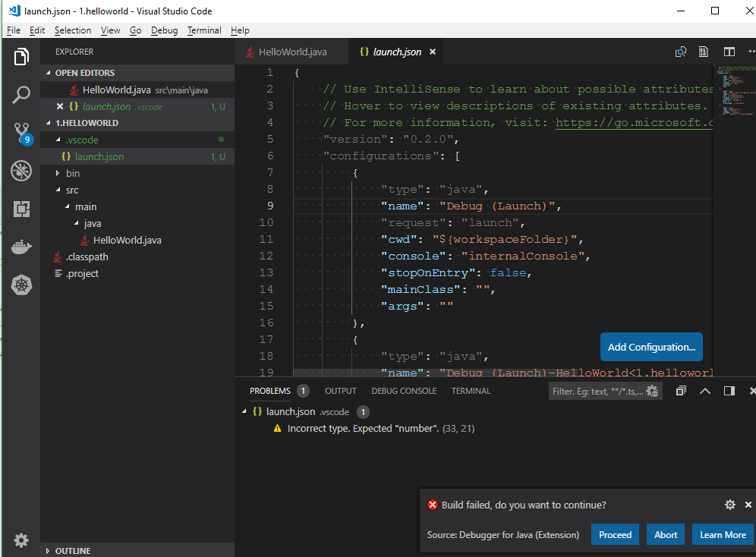Image resolution: width=756 pixels, height=557 pixels.
Task: Switch to the DEBUG CONSOLE panel tab
Action: pos(404,391)
